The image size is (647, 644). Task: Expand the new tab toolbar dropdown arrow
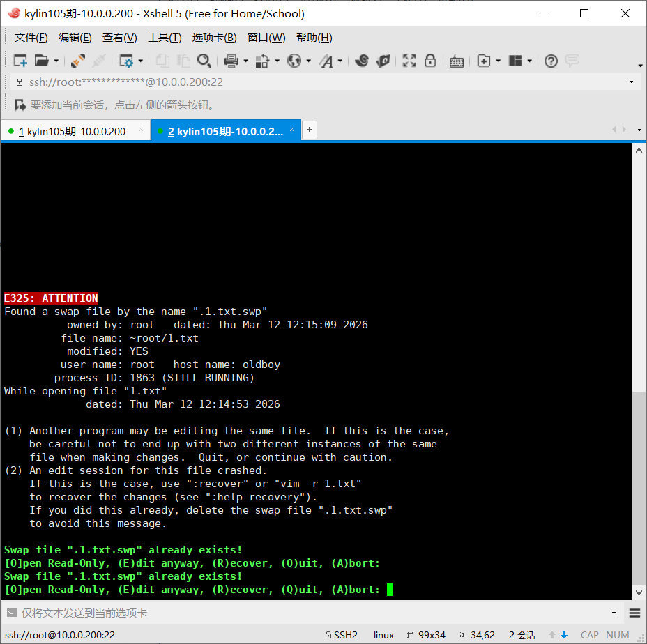coord(498,61)
